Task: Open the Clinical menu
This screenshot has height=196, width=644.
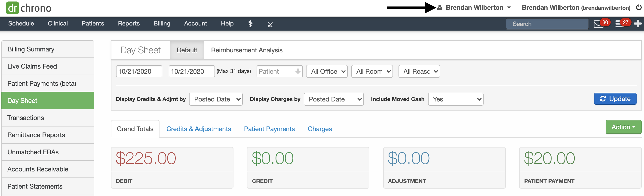Action: pyautogui.click(x=58, y=24)
